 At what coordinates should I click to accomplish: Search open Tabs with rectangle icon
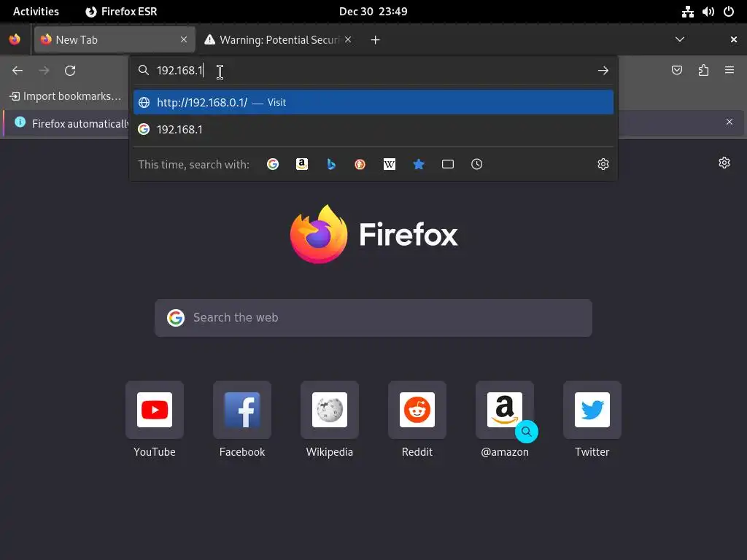[x=447, y=164]
